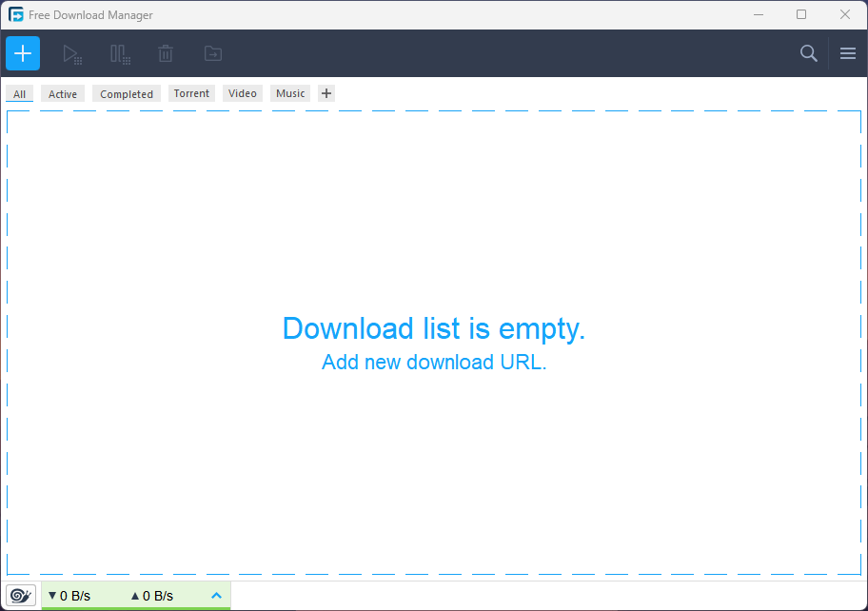Image resolution: width=868 pixels, height=611 pixels.
Task: Show the Completed downloads tab
Action: [127, 94]
